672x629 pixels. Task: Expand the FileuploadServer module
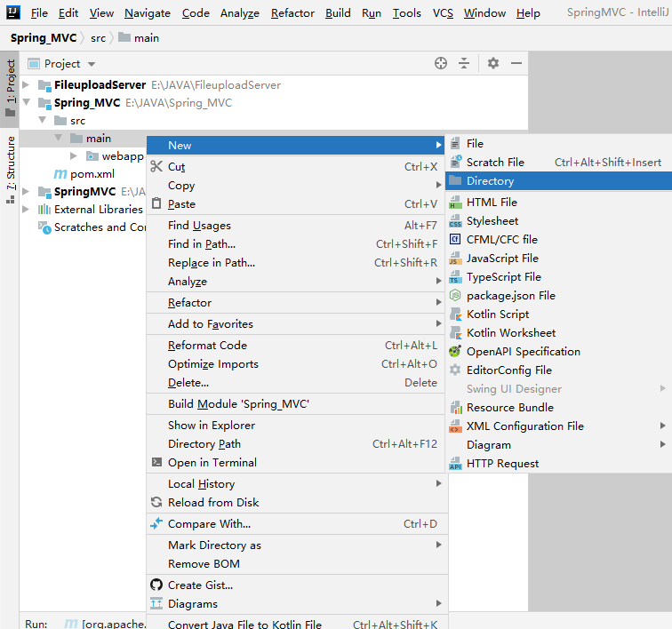26,84
